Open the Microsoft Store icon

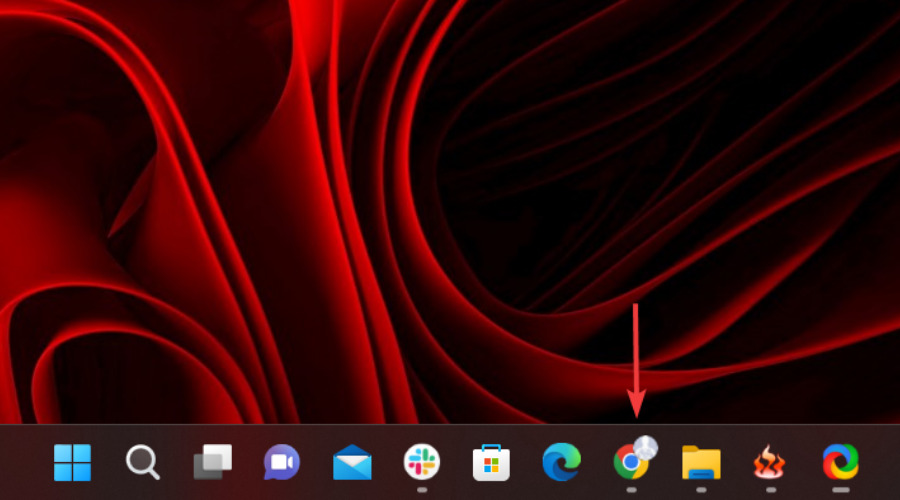(491, 463)
